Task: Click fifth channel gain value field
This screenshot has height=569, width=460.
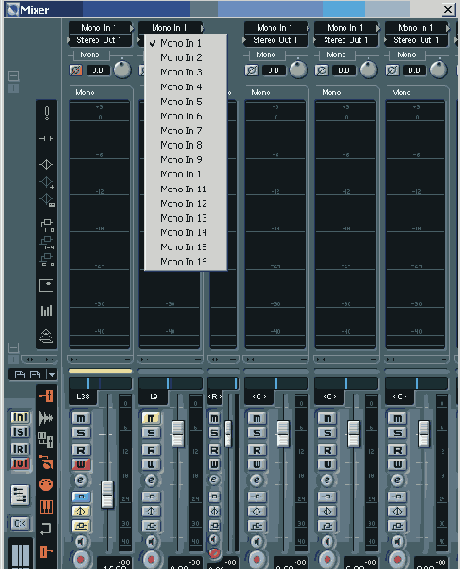Action: [344, 70]
